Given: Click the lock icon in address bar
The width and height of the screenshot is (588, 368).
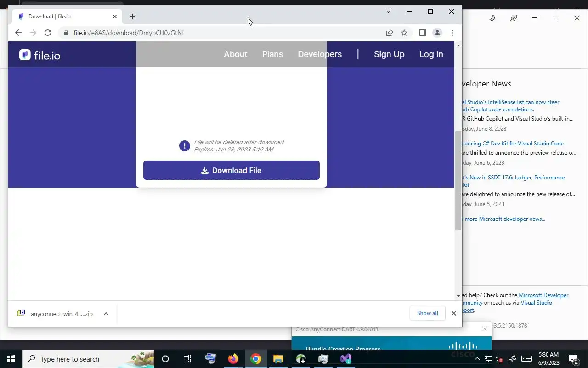Looking at the screenshot, I should point(66,33).
